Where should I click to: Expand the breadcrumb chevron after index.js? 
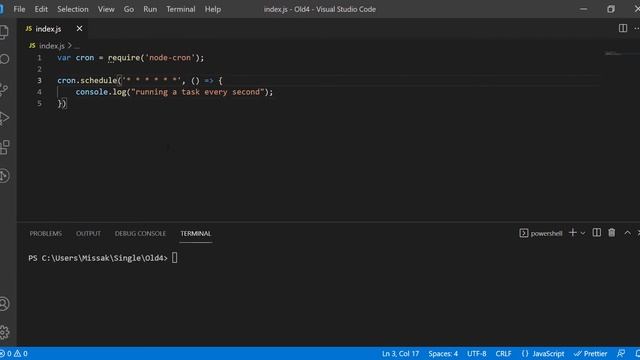pyautogui.click(x=70, y=46)
